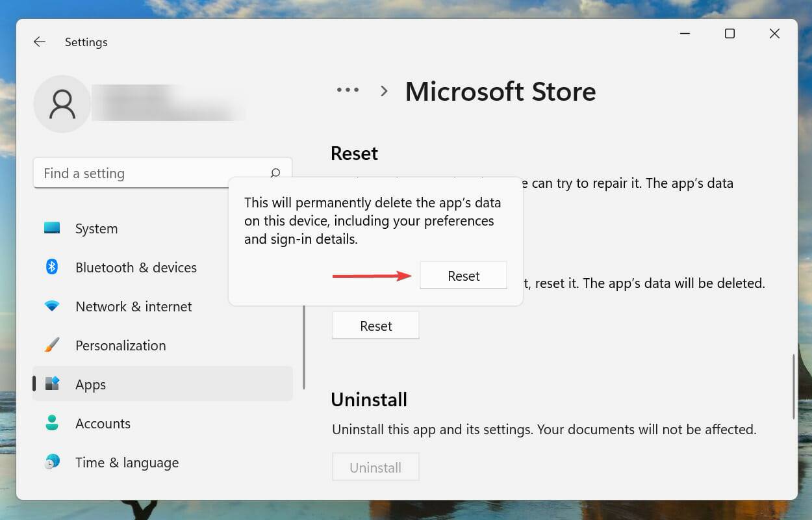Click the main page vertical scrollbar

pyautogui.click(x=793, y=387)
